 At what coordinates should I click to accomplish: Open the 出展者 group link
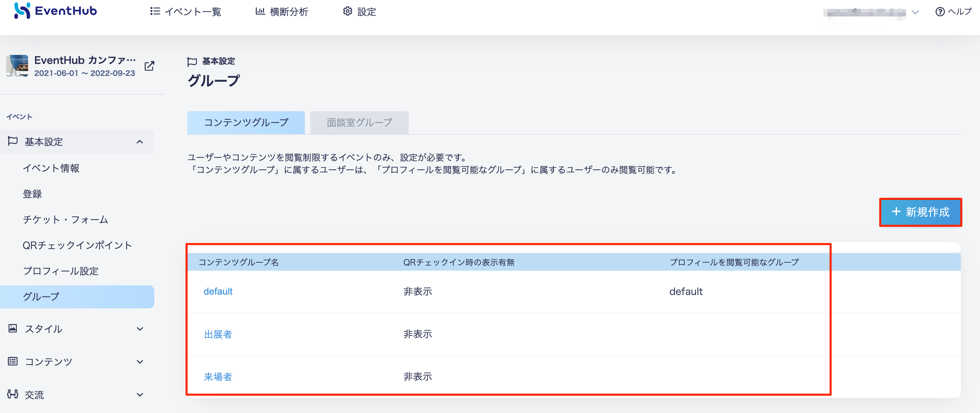[218, 334]
